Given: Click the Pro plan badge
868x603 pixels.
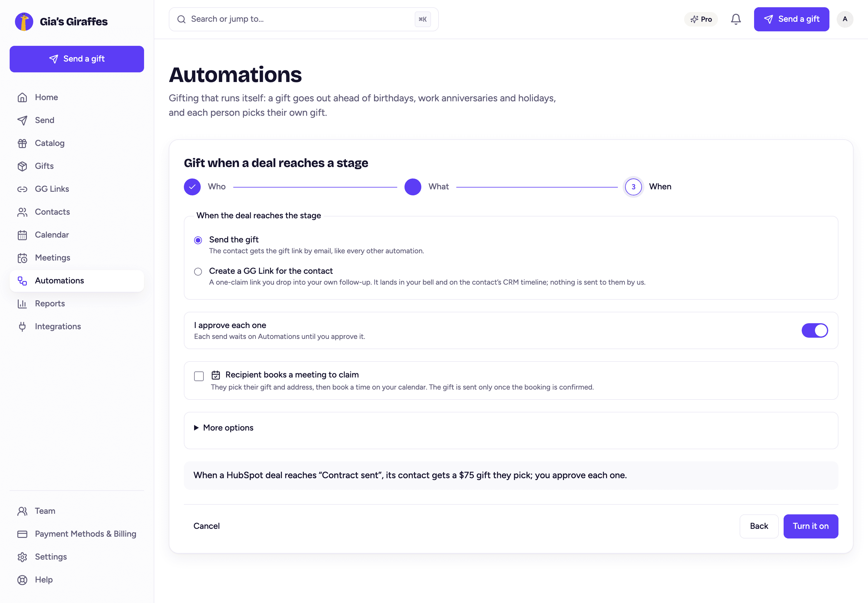Looking at the screenshot, I should click(701, 19).
